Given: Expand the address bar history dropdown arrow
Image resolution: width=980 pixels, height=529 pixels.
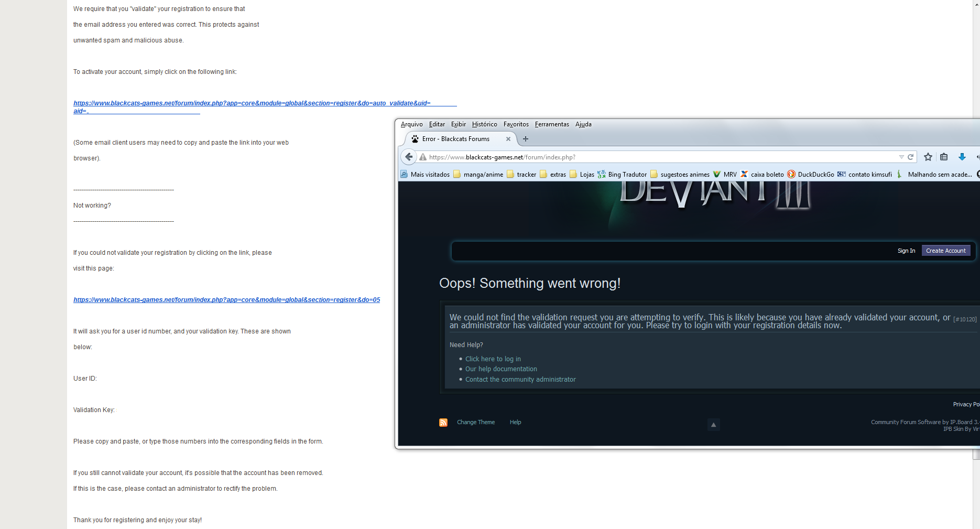Looking at the screenshot, I should coord(901,157).
